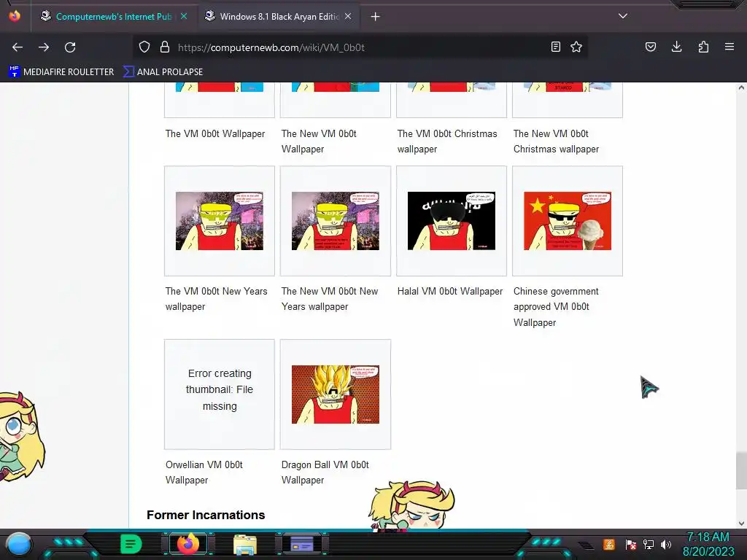Screen dimensions: 747x560
Task: Click the site security padlock icon
Action: click(x=165, y=47)
